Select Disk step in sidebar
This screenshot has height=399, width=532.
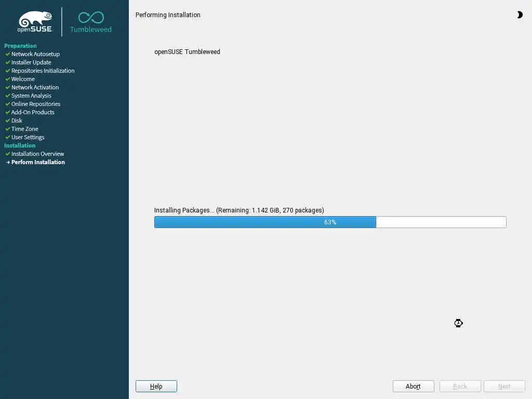point(17,121)
